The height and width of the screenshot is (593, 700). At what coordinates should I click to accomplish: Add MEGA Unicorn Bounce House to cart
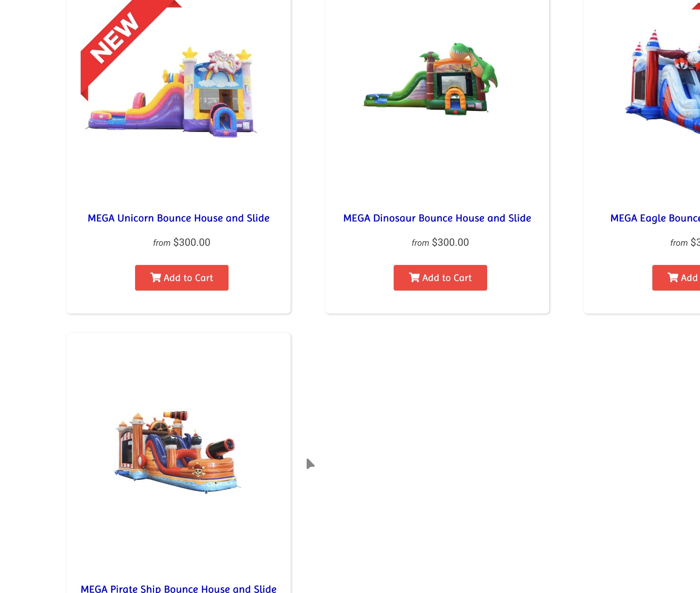[181, 278]
